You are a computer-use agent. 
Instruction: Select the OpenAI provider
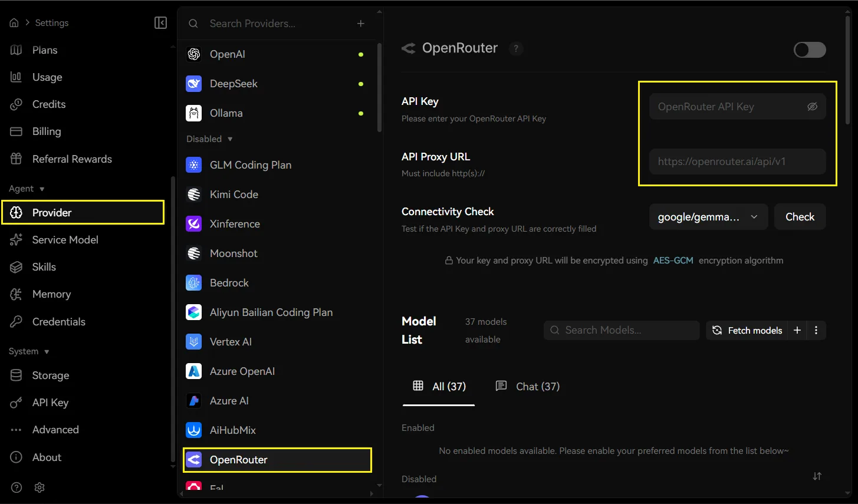277,54
